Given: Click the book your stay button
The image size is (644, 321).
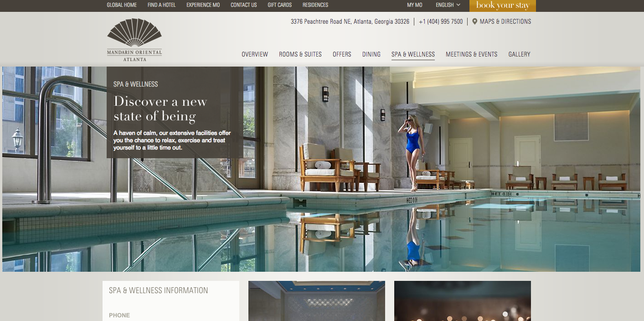Looking at the screenshot, I should click(x=503, y=5).
